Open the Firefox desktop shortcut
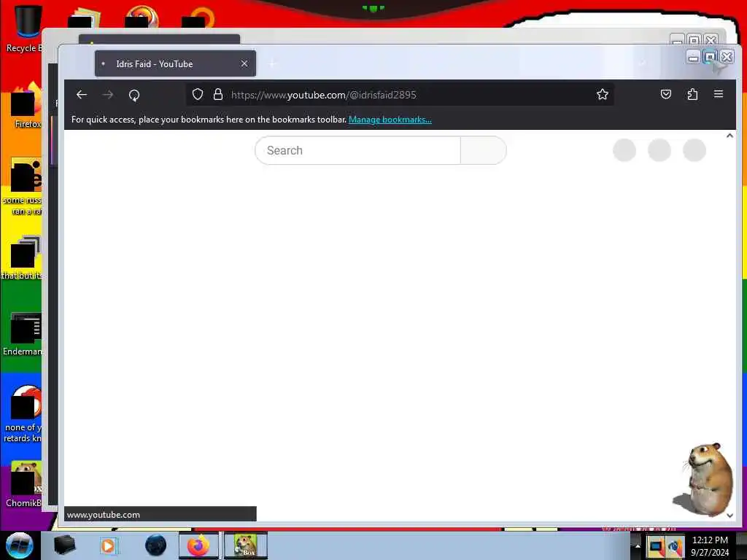The height and width of the screenshot is (560, 747). 26,106
